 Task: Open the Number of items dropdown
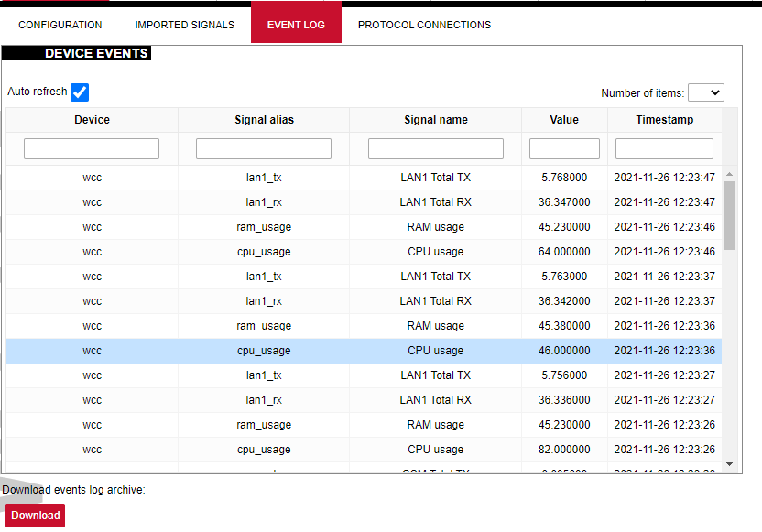pyautogui.click(x=706, y=92)
